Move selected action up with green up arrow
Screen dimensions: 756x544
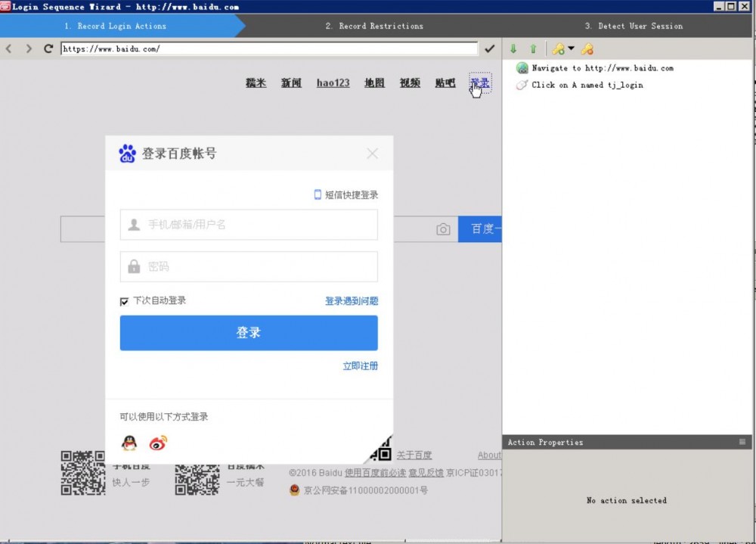pyautogui.click(x=534, y=48)
